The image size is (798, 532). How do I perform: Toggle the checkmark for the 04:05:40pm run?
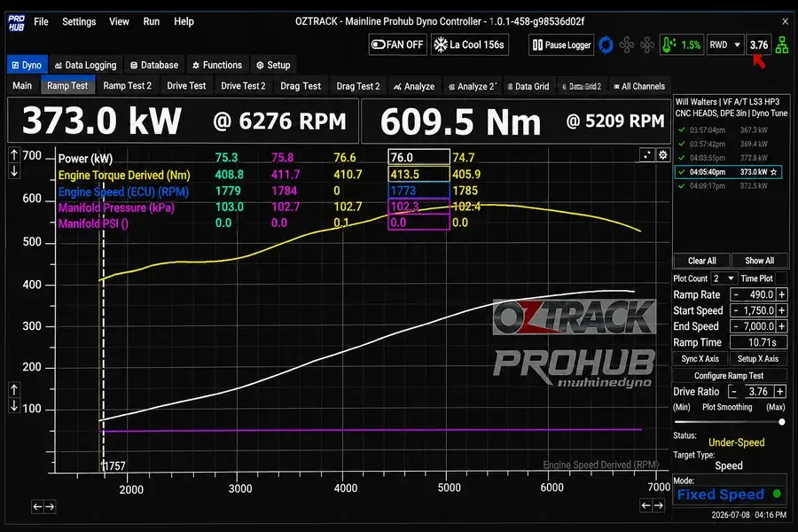[682, 172]
